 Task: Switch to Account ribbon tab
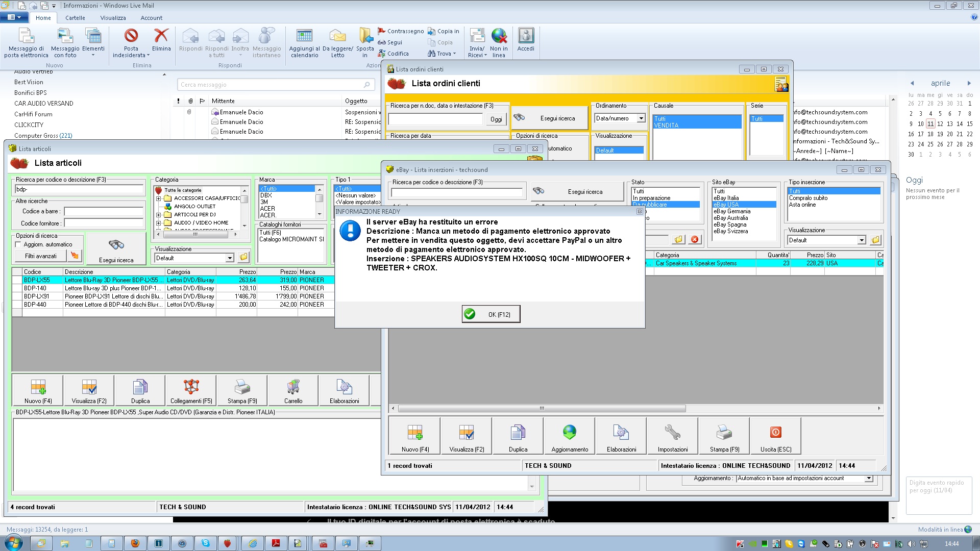pyautogui.click(x=152, y=18)
